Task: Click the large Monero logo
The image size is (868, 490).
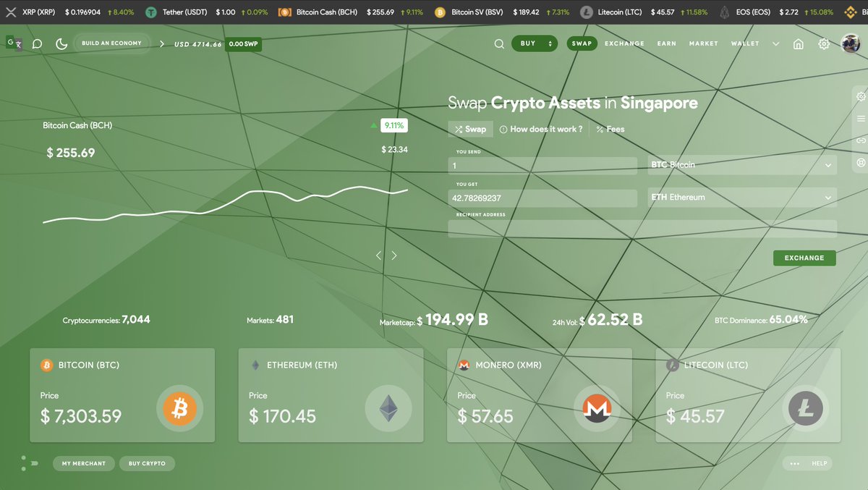Action: tap(597, 410)
